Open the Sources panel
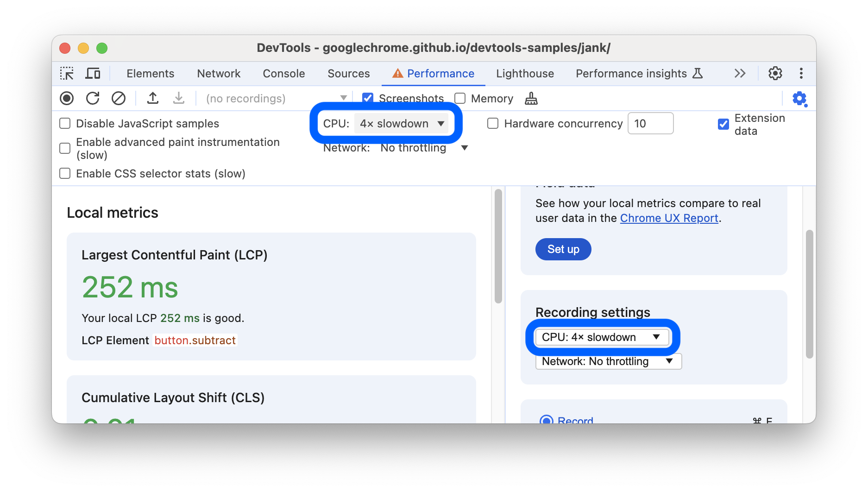868x492 pixels. 348,73
